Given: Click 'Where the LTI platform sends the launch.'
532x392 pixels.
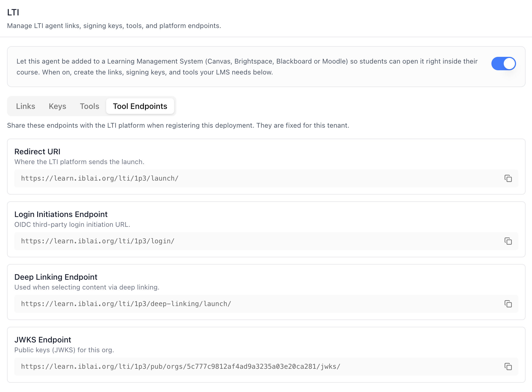Looking at the screenshot, I should (x=79, y=162).
